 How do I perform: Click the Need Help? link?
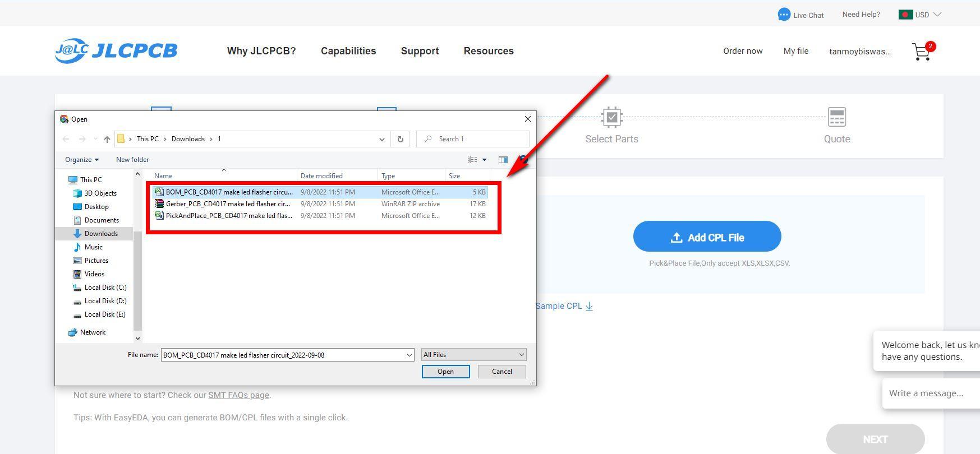861,15
